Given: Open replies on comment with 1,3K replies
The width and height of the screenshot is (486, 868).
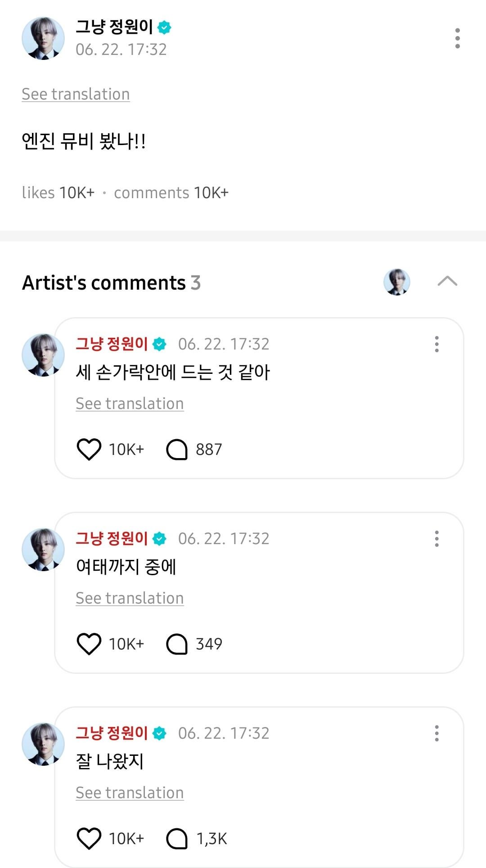Looking at the screenshot, I should click(177, 838).
